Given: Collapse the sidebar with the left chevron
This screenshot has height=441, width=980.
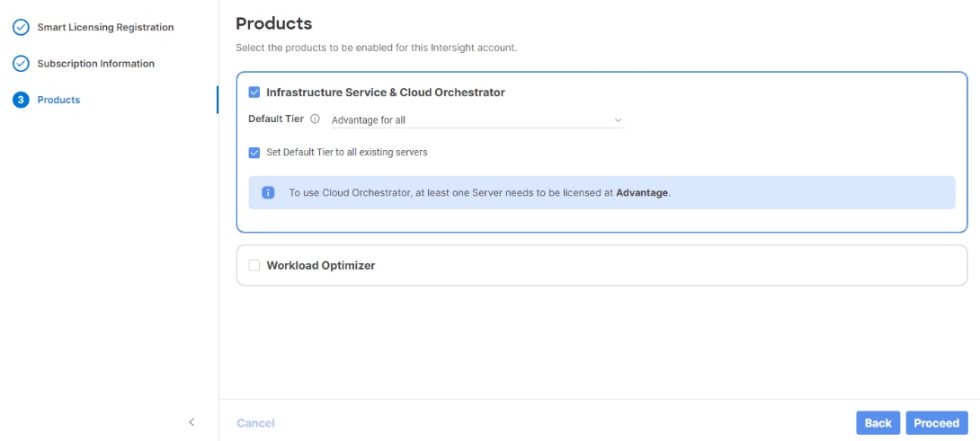Looking at the screenshot, I should (192, 423).
